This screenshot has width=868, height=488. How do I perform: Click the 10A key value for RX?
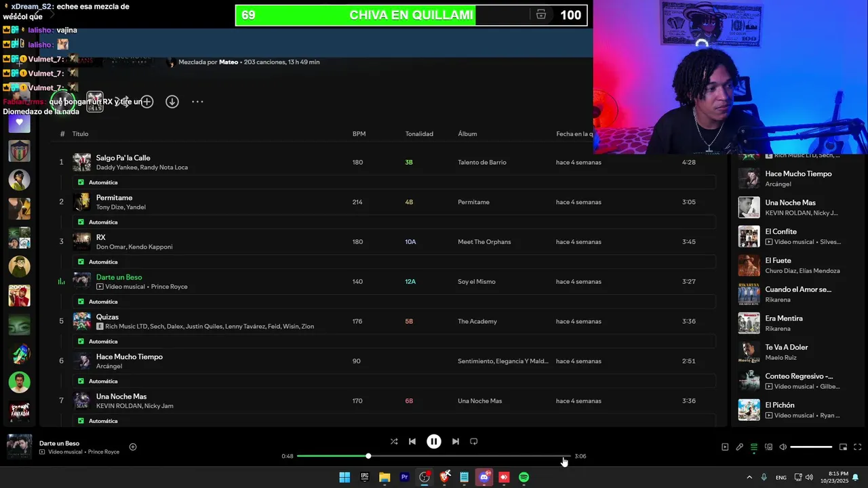[410, 242]
